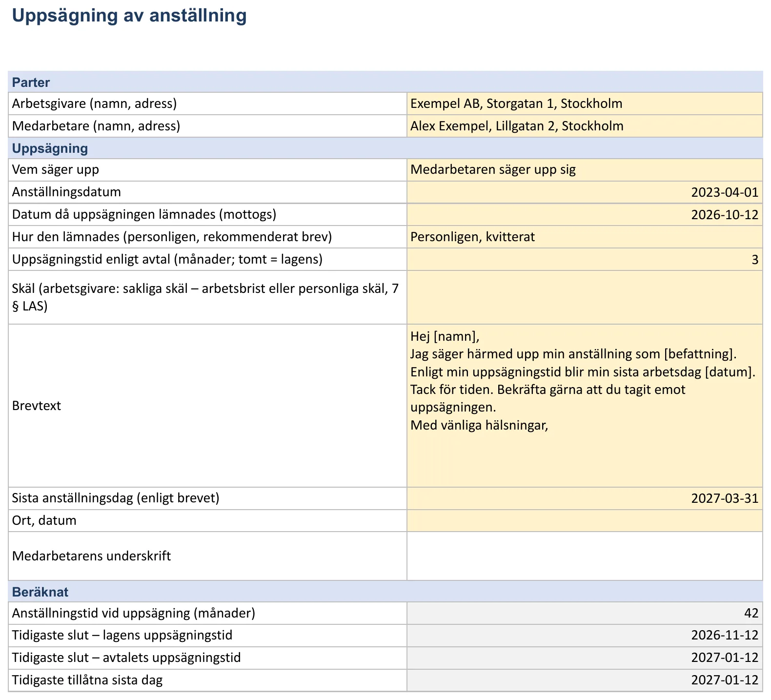
Task: Select the 'Beräknat' section header
Action: (385, 592)
